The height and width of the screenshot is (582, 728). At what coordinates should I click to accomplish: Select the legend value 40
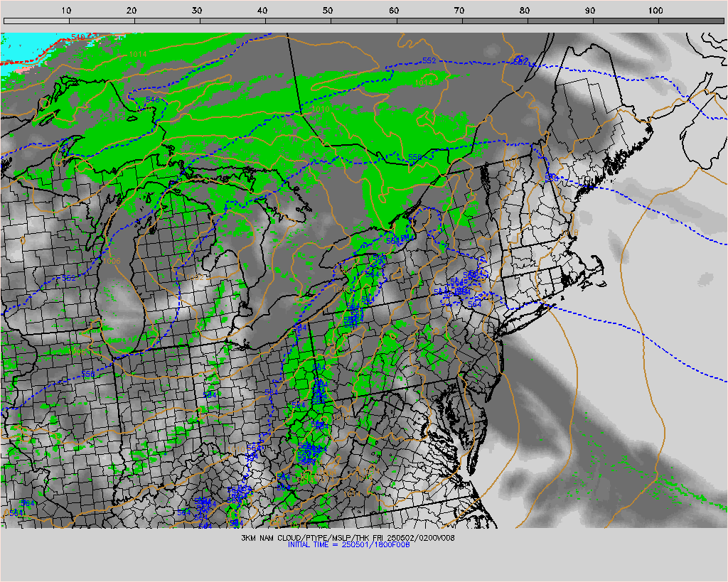pyautogui.click(x=262, y=10)
